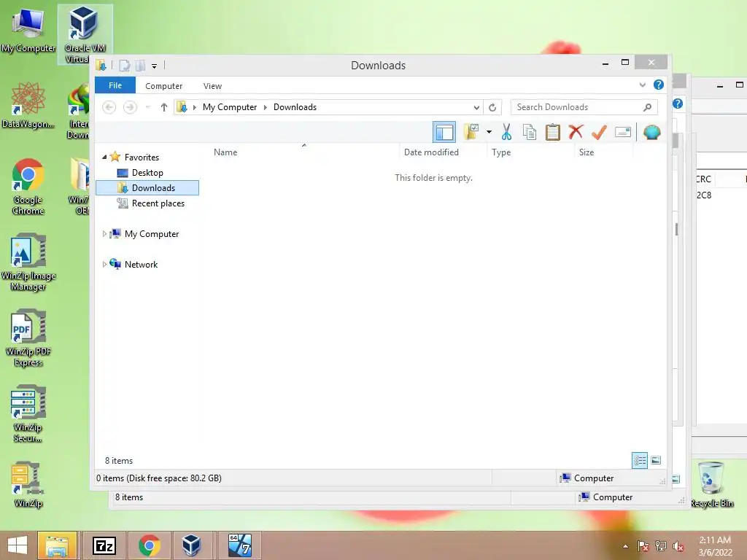Screen dimensions: 747x560
Task: Click the search magnifier icon
Action: click(x=648, y=107)
